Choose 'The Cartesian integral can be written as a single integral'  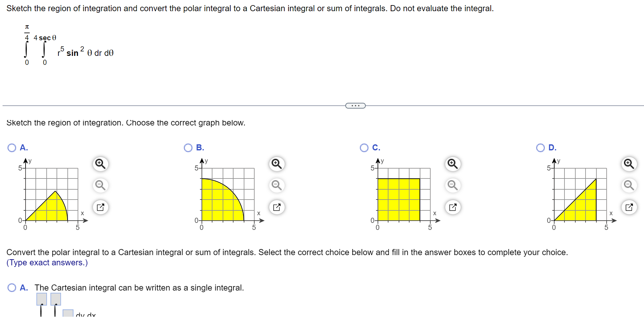click(x=11, y=287)
